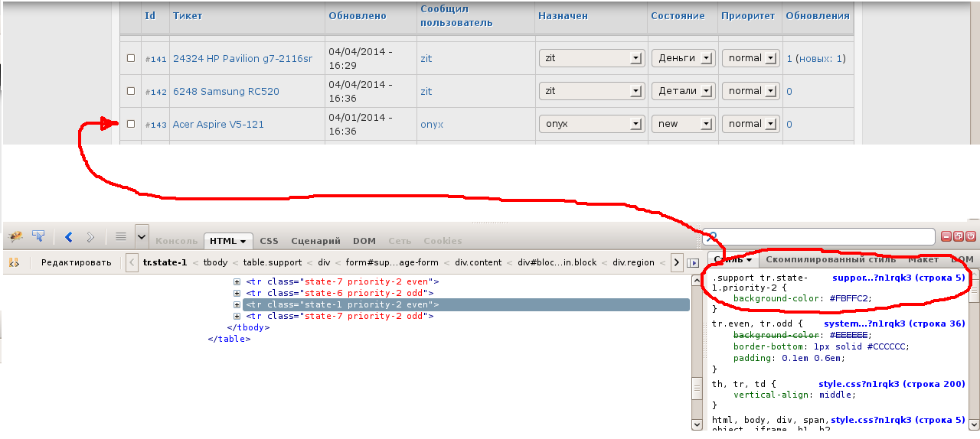Open the Скомпилированный стиль side tab

pyautogui.click(x=831, y=259)
